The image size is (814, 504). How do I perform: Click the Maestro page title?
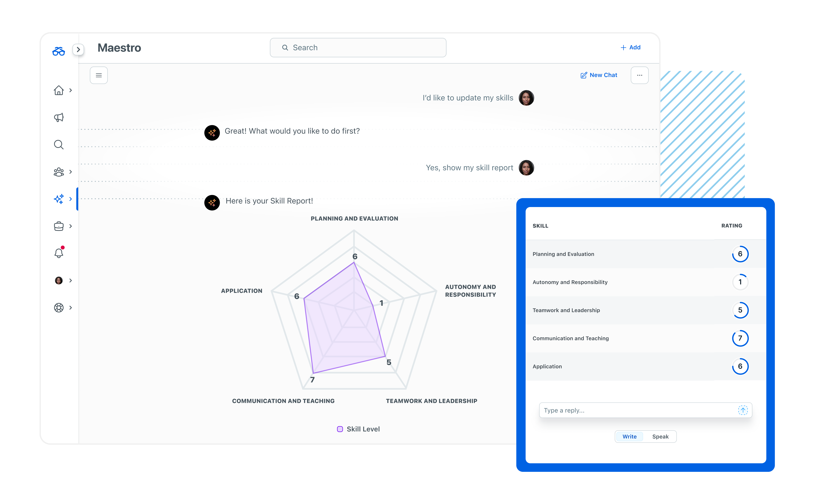coord(119,48)
